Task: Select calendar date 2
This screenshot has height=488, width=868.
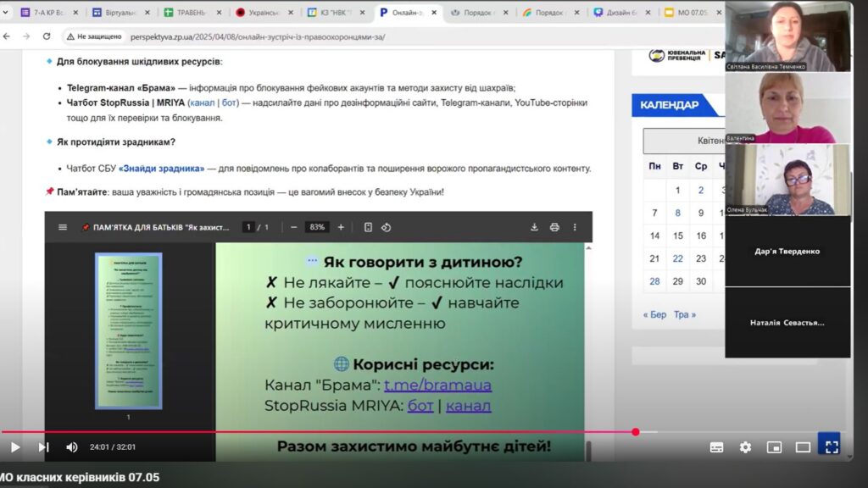Action: coord(701,191)
